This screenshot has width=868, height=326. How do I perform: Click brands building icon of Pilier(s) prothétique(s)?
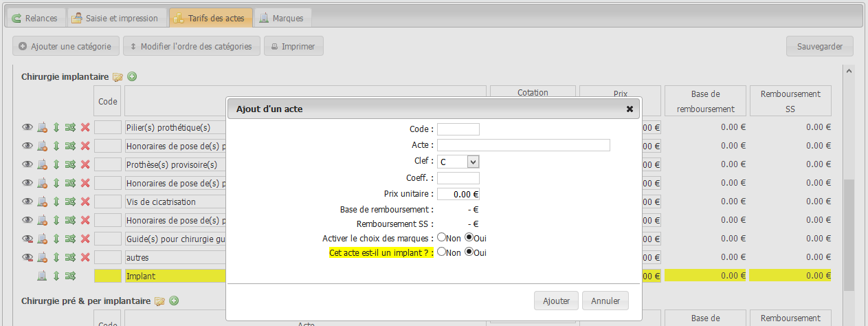[x=43, y=127]
